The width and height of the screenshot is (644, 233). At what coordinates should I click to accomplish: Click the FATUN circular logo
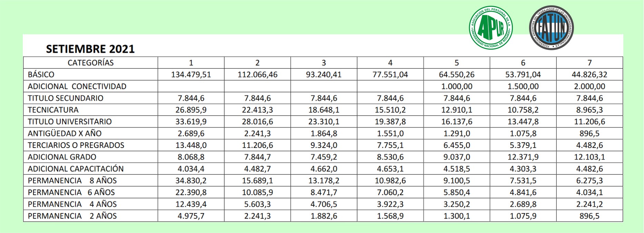(551, 28)
